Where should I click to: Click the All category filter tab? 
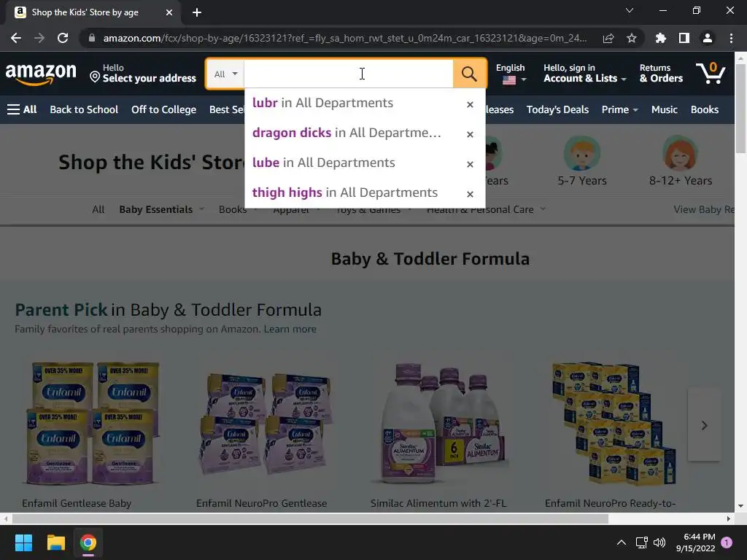[98, 209]
